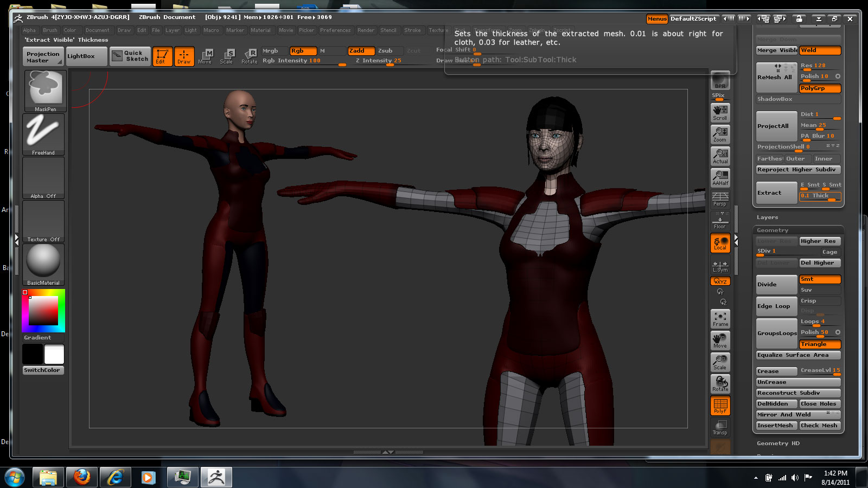Screen dimensions: 868x488
Task: Open Quick Sketch
Action: point(130,56)
